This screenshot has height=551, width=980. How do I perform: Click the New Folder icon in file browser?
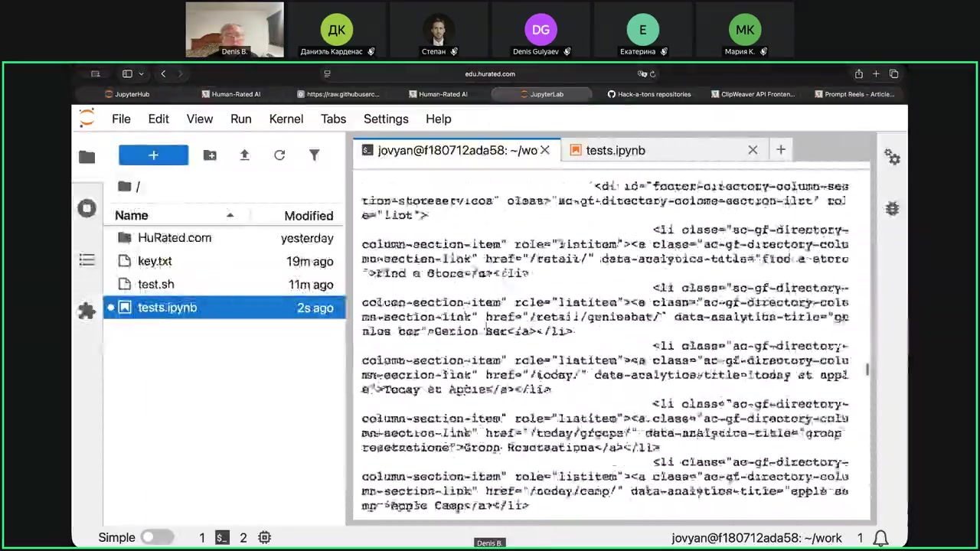[210, 155]
